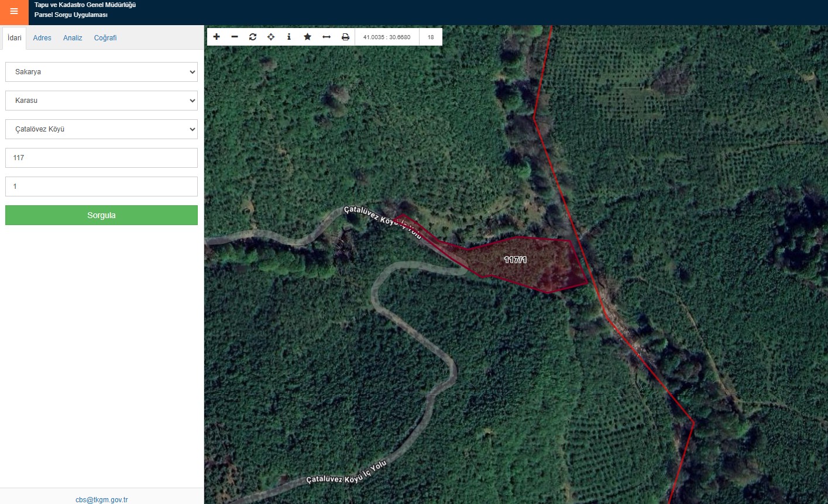Click the cbs@tkgm.gov.tr email link
828x504 pixels.
point(102,499)
